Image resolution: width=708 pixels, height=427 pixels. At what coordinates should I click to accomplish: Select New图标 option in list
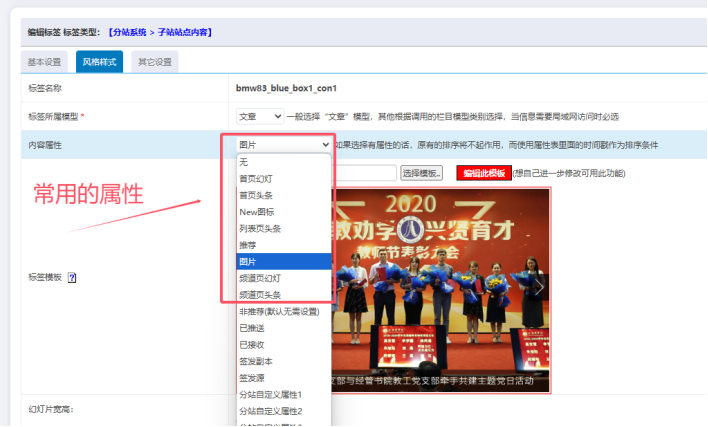pos(257,211)
